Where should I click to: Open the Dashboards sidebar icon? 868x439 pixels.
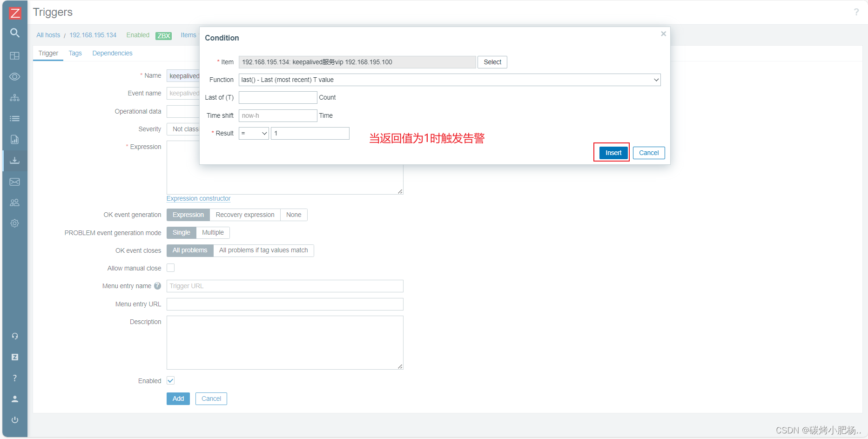[x=15, y=56]
